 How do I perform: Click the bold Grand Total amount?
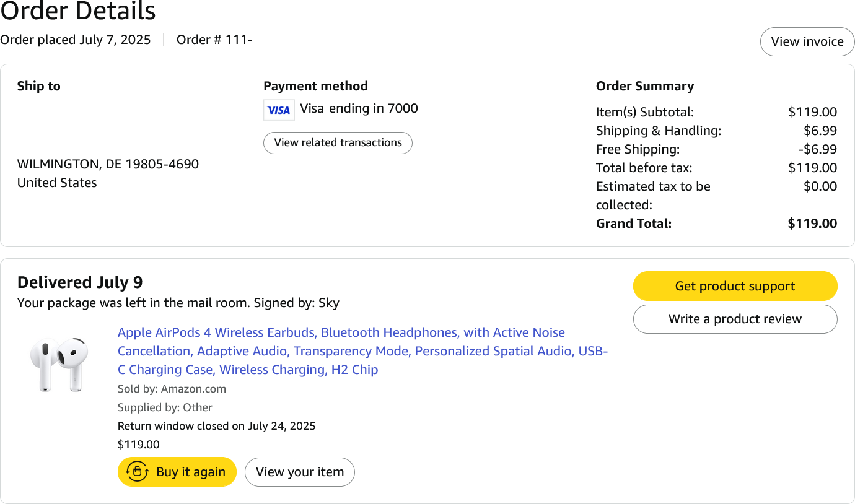812,224
